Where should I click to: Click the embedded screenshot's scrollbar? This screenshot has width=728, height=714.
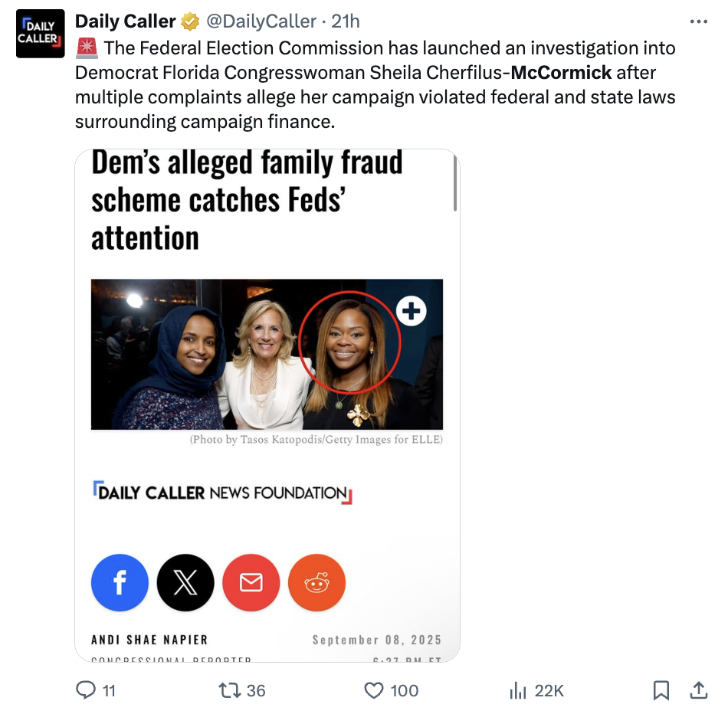[x=455, y=184]
